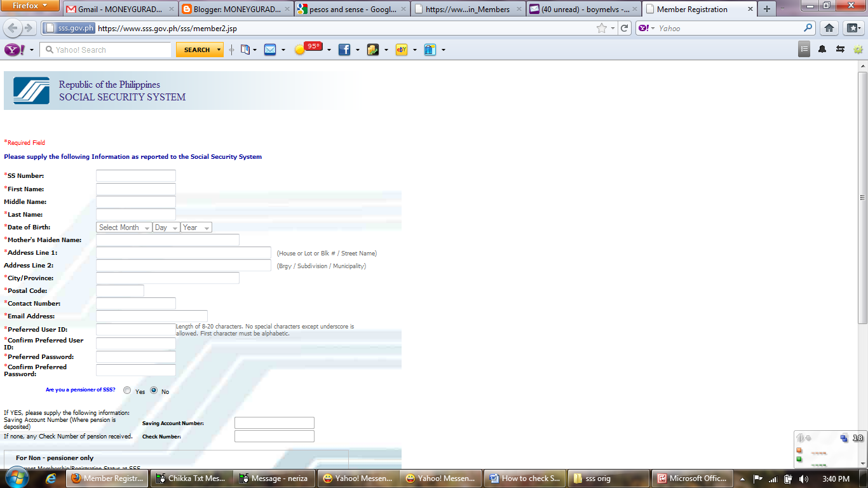Expand the mail icon dropdown arrow
Image resolution: width=868 pixels, height=488 pixels.
tap(283, 50)
